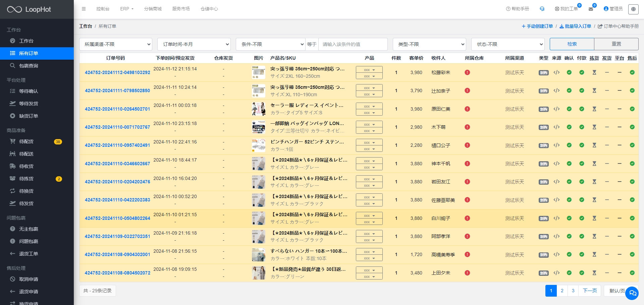Image resolution: width=644 pixels, height=305 pixels.
Task: Open the floating chat support bubble
Action: pos(632,293)
